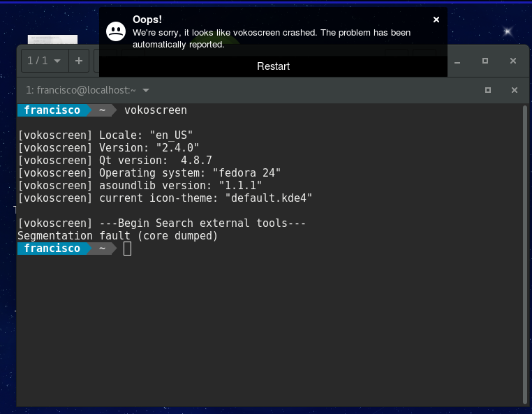Image resolution: width=532 pixels, height=414 pixels.
Task: Click the terminal vertical scrollbar
Action: click(525, 255)
